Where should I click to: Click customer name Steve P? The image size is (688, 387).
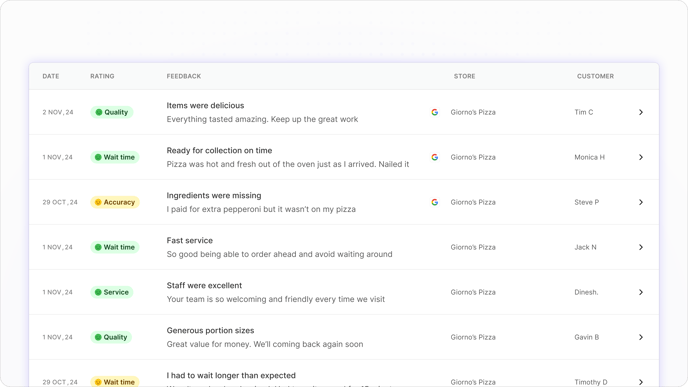(x=587, y=202)
